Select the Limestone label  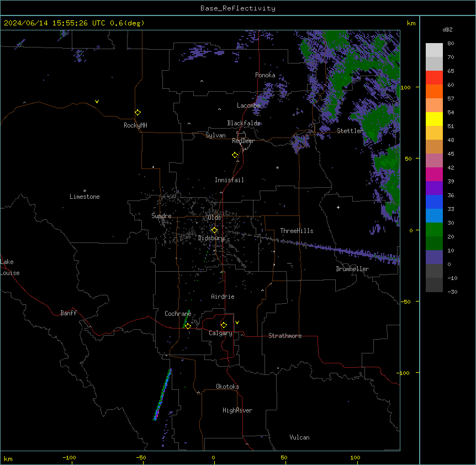pos(84,197)
